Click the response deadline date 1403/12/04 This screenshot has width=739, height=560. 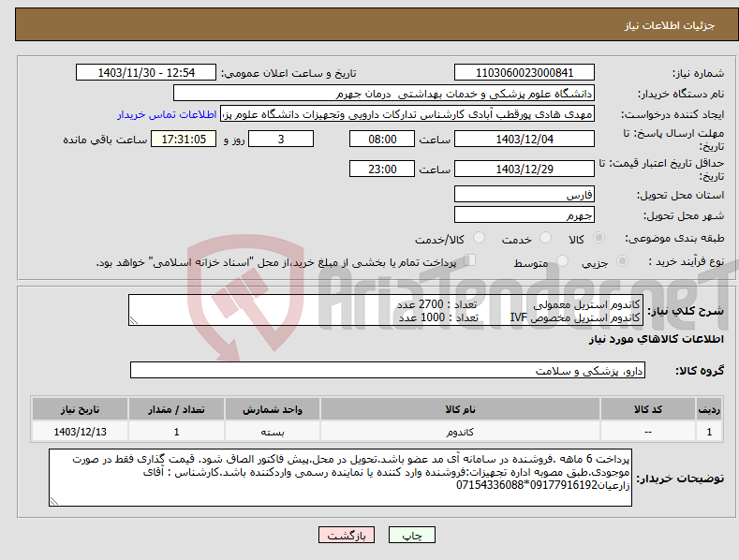[525, 139]
